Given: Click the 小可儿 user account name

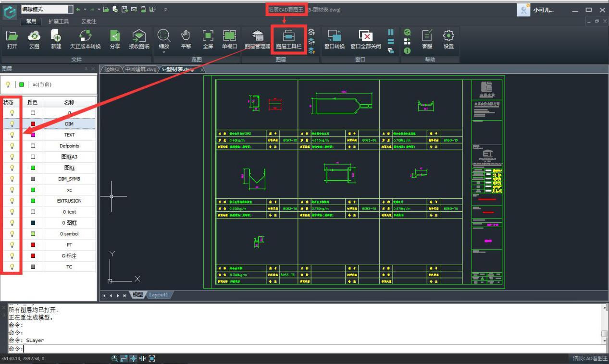Looking at the screenshot, I should (543, 10).
